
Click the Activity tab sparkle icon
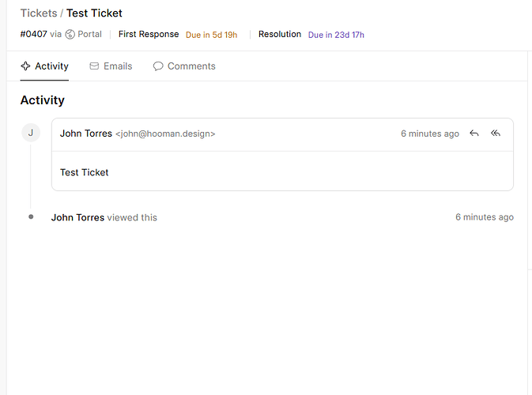[x=25, y=66]
